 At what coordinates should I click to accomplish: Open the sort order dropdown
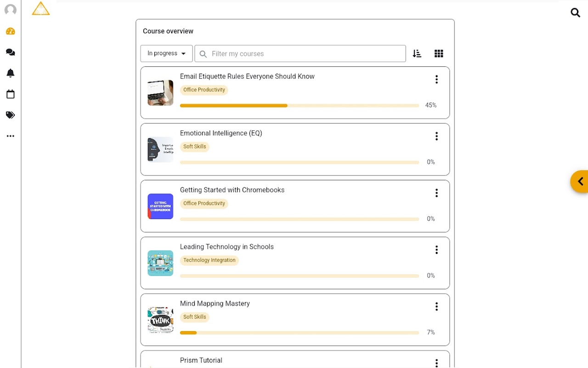[417, 54]
